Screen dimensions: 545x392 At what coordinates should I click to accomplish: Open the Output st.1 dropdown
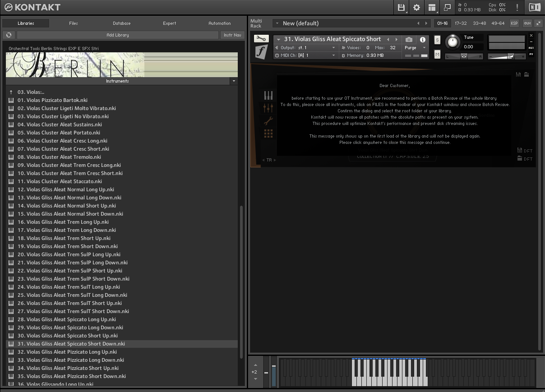click(305, 48)
